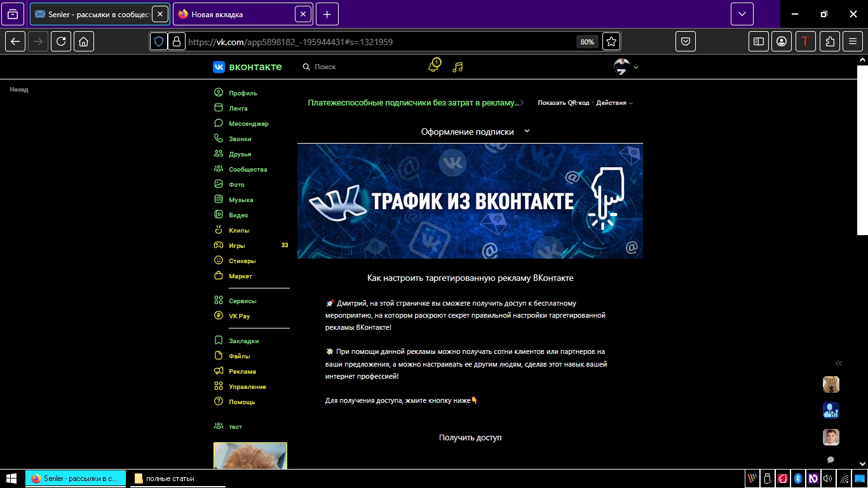Open the list all tabs dropdown
This screenshot has width=868, height=488.
tap(742, 14)
